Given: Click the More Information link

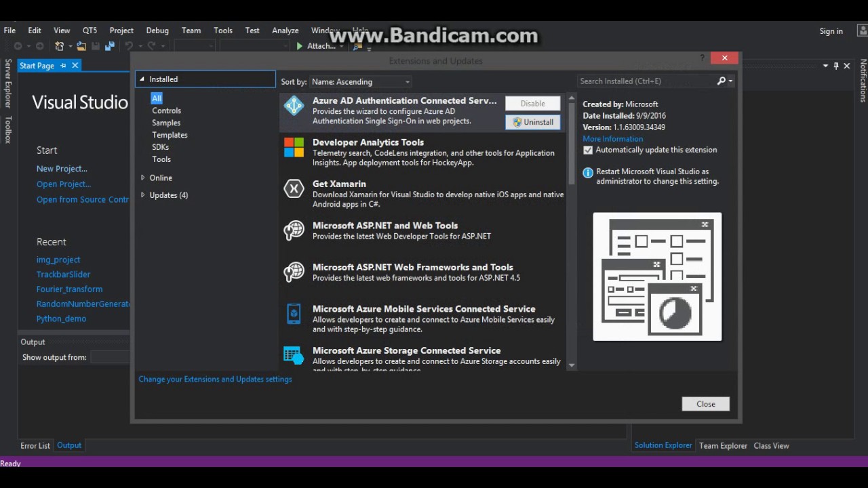Looking at the screenshot, I should 613,138.
